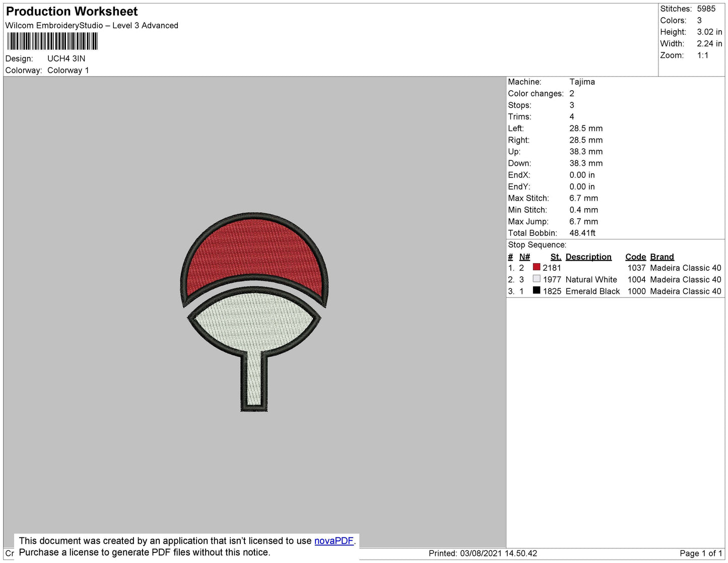
Task: Click the novaPDF hyperlink
Action: click(x=334, y=541)
